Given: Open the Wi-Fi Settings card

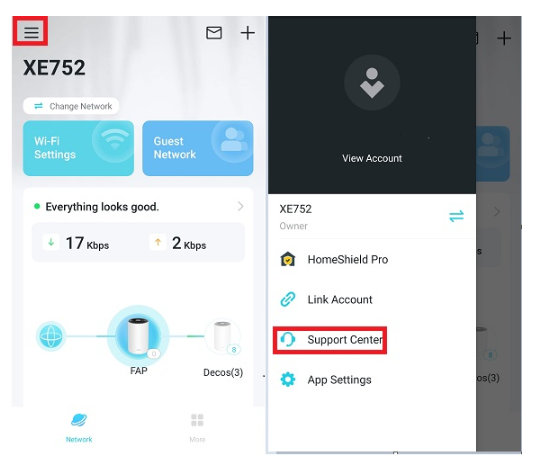Looking at the screenshot, I should 78,148.
